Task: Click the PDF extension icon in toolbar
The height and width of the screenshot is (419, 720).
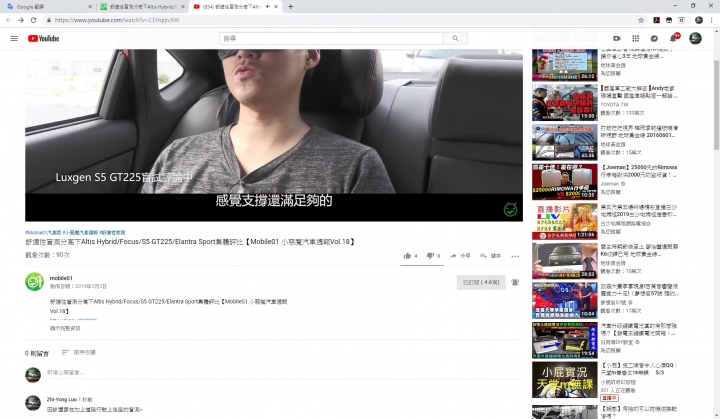Action: coord(657,20)
